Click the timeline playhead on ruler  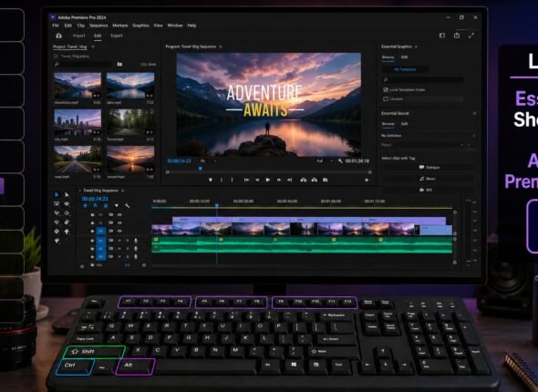217,206
